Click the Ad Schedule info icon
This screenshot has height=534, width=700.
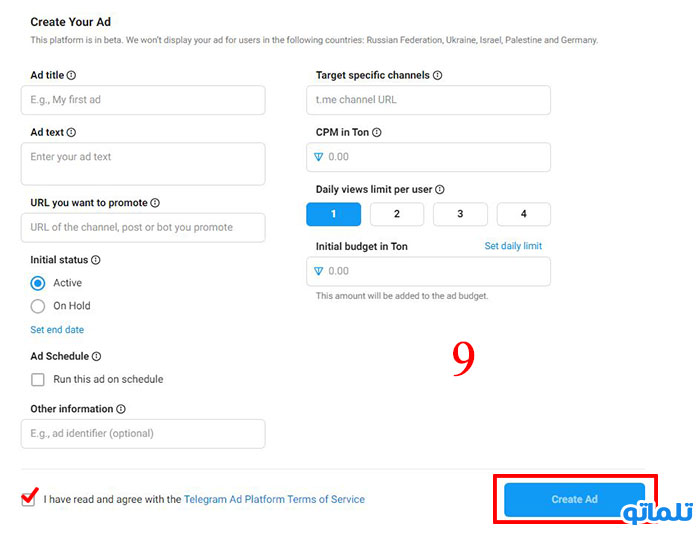pyautogui.click(x=96, y=356)
